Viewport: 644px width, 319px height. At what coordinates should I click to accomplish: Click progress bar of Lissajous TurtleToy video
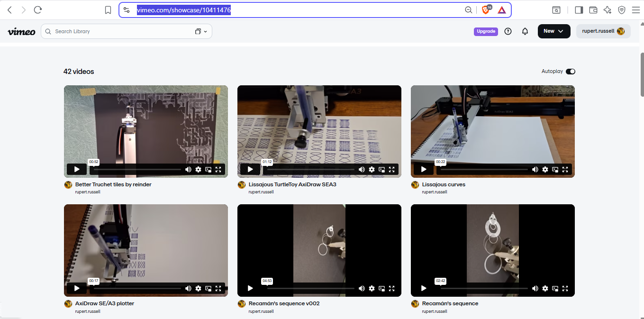pos(310,169)
